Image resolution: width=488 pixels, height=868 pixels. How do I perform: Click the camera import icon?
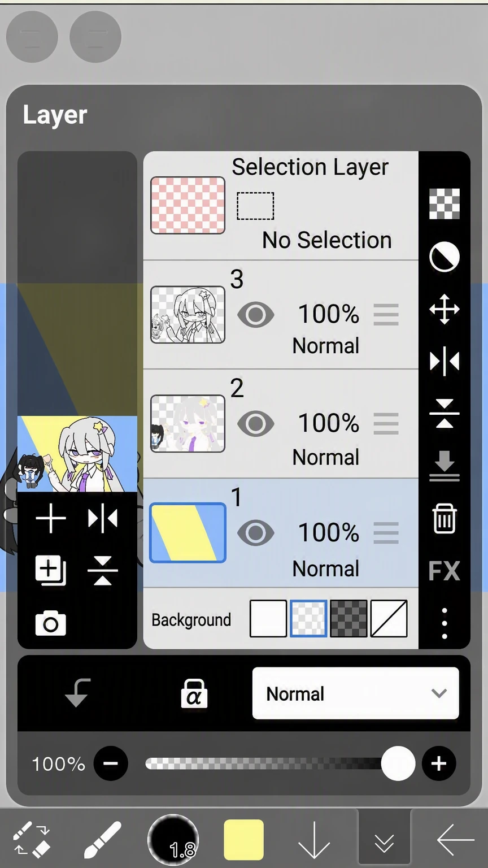(51, 623)
